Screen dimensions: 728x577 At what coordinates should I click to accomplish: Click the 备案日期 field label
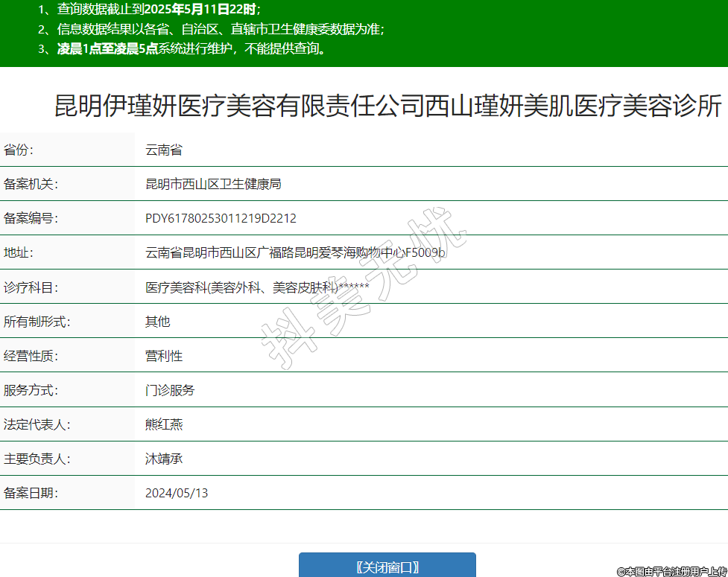pos(31,493)
